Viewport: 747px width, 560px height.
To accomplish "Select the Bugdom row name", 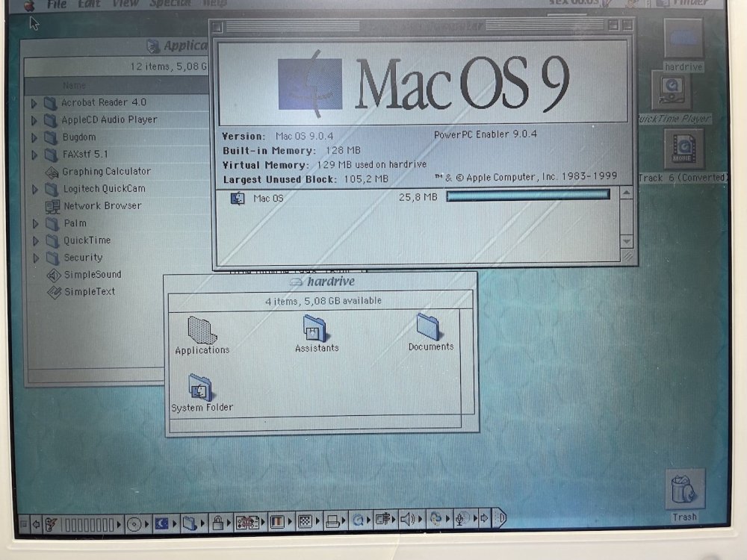I will coord(79,137).
